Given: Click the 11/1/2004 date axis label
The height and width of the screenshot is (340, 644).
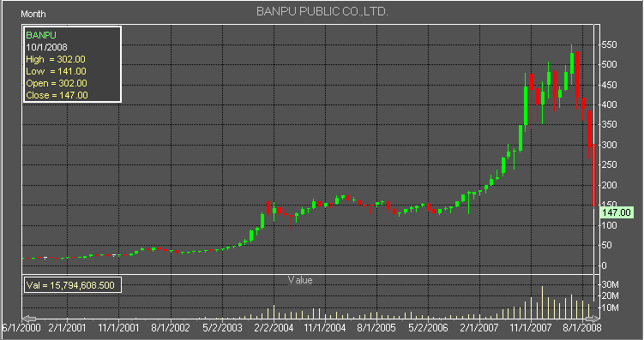Looking at the screenshot, I should [325, 328].
